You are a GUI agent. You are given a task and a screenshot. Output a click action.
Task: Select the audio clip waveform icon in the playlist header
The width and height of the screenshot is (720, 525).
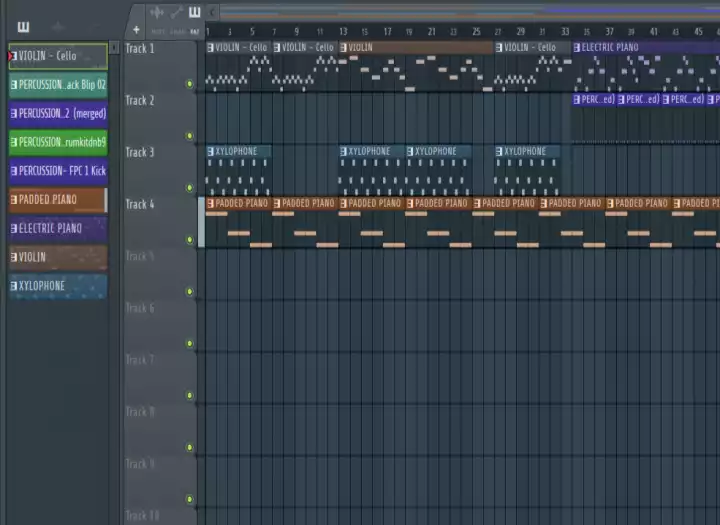[157, 12]
